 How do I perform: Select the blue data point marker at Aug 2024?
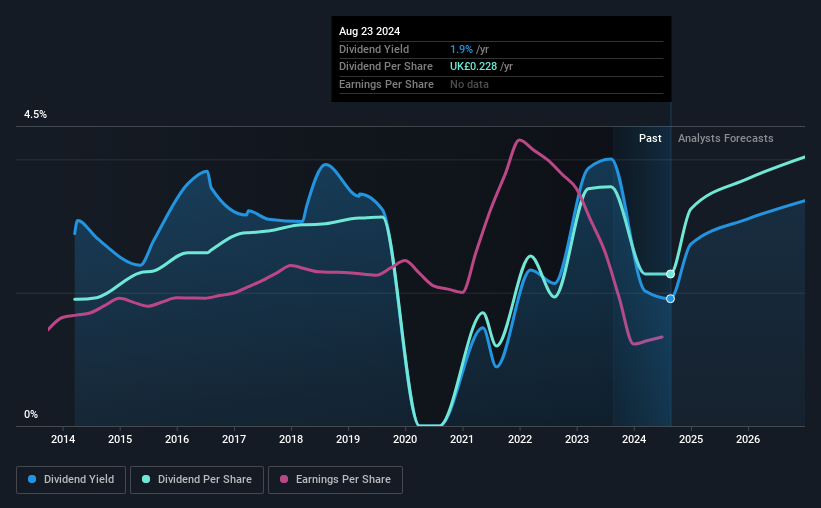point(670,299)
